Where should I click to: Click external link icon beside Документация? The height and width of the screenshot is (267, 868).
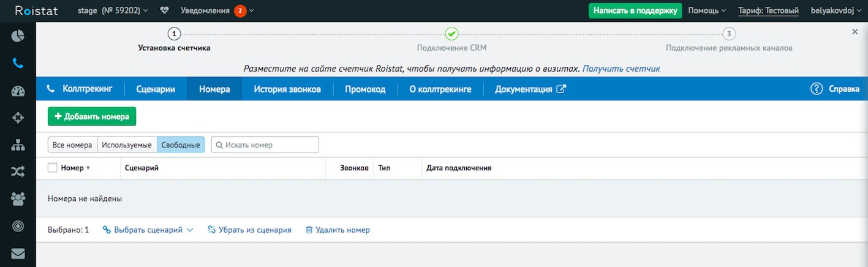[x=561, y=89]
